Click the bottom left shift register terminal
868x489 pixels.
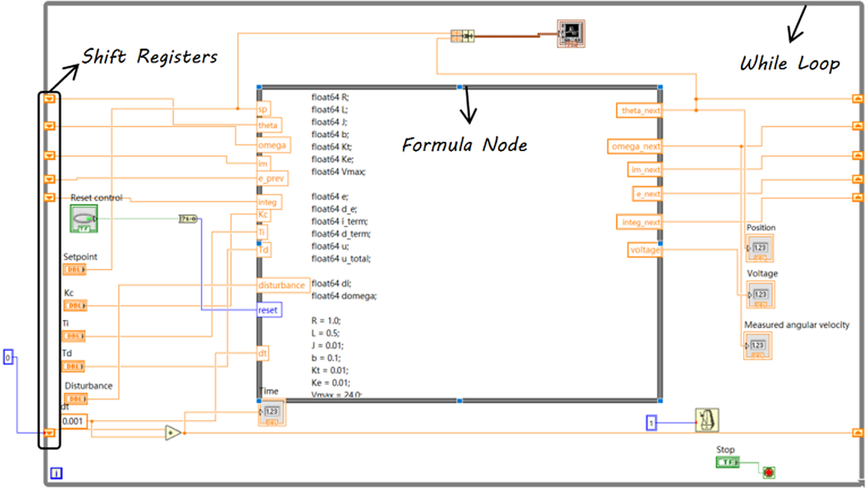pyautogui.click(x=50, y=433)
